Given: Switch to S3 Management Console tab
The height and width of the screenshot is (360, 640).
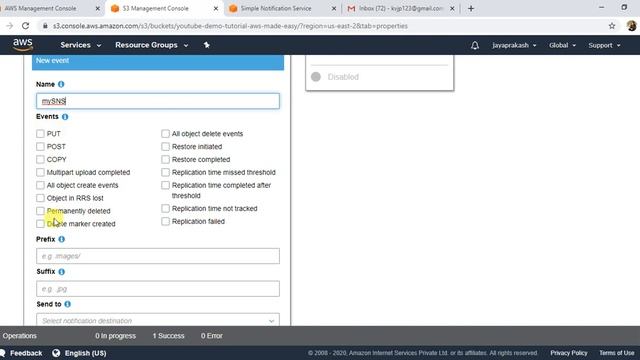Looking at the screenshot, I should click(156, 8).
